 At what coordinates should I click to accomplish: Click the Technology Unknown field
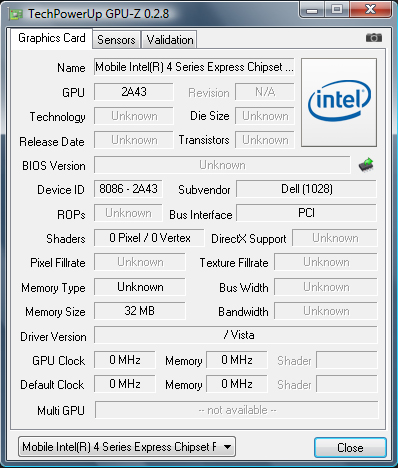pos(134,116)
